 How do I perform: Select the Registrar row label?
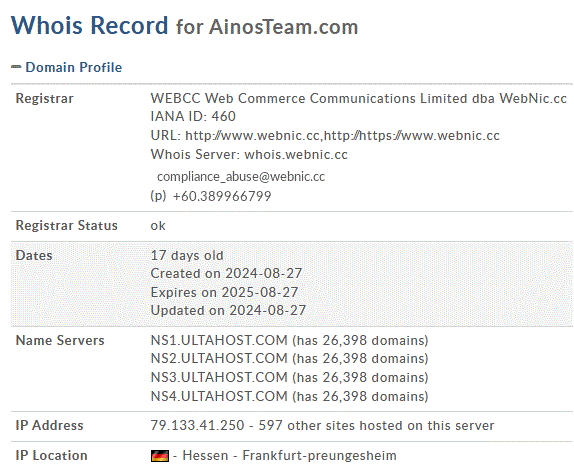coord(44,98)
